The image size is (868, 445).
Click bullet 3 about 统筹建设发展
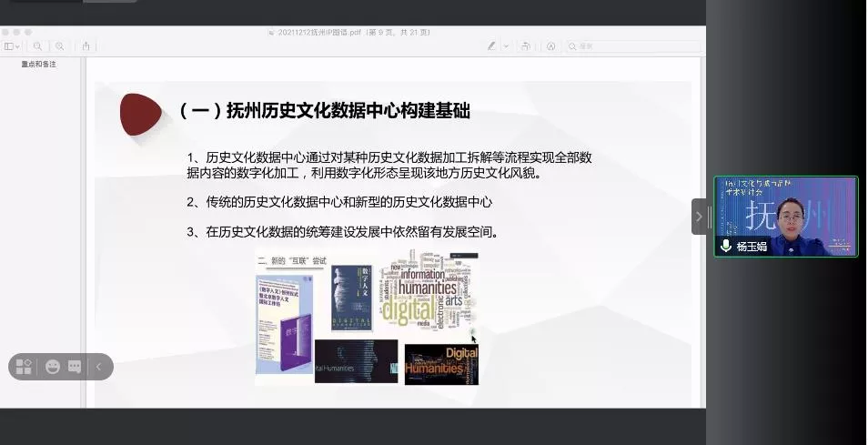coord(342,232)
